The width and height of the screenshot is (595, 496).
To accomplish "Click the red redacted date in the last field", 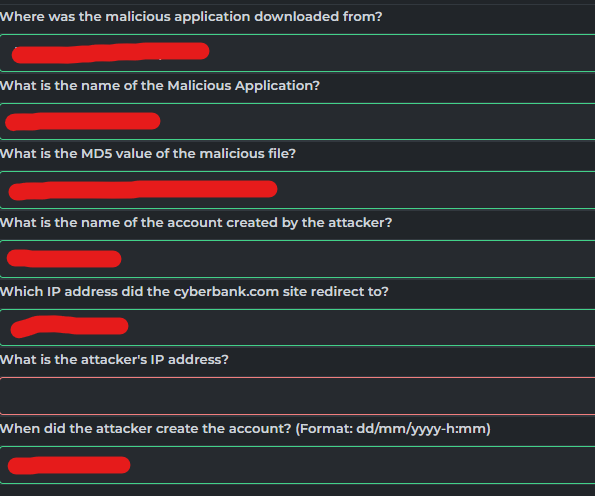I will pos(69,465).
